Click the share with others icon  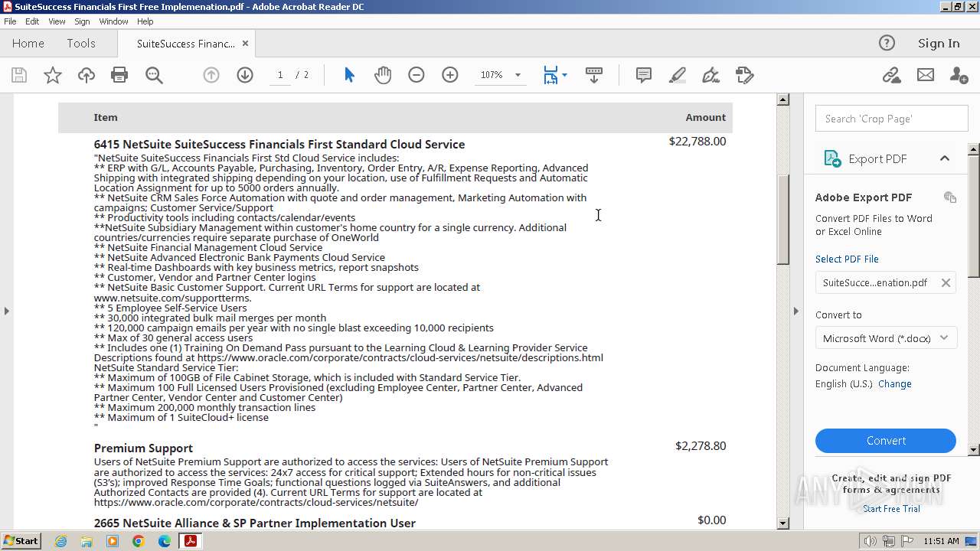tap(959, 75)
